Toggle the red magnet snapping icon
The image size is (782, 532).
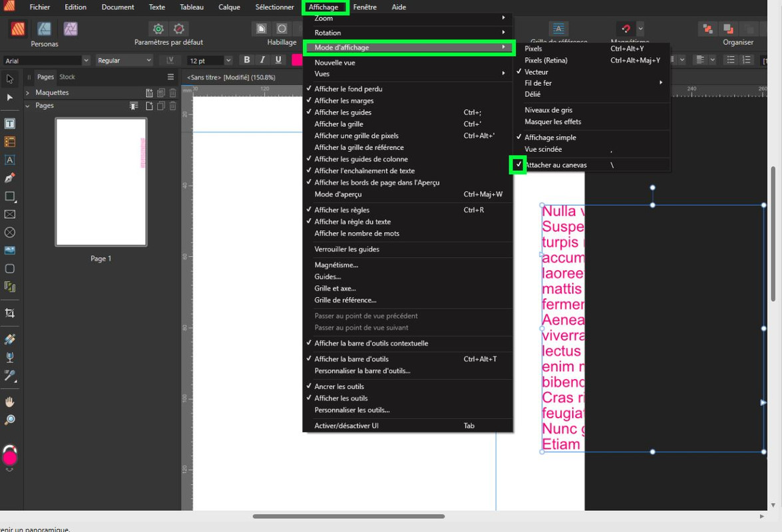[626, 29]
